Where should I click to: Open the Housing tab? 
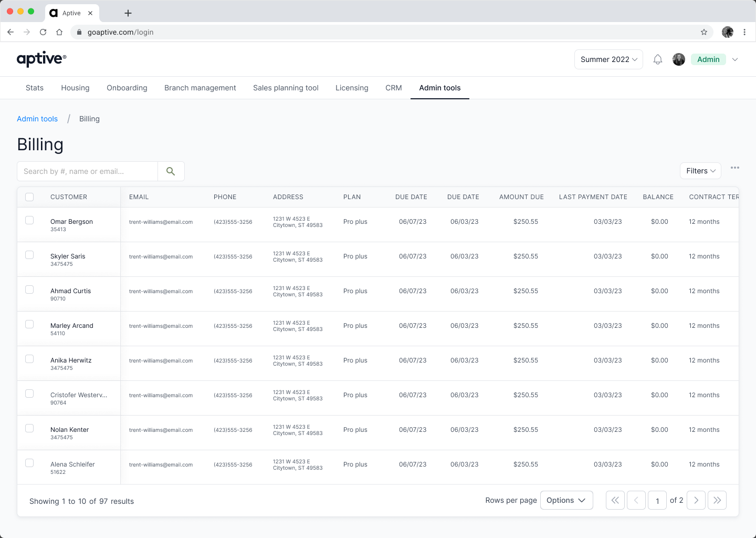75,88
